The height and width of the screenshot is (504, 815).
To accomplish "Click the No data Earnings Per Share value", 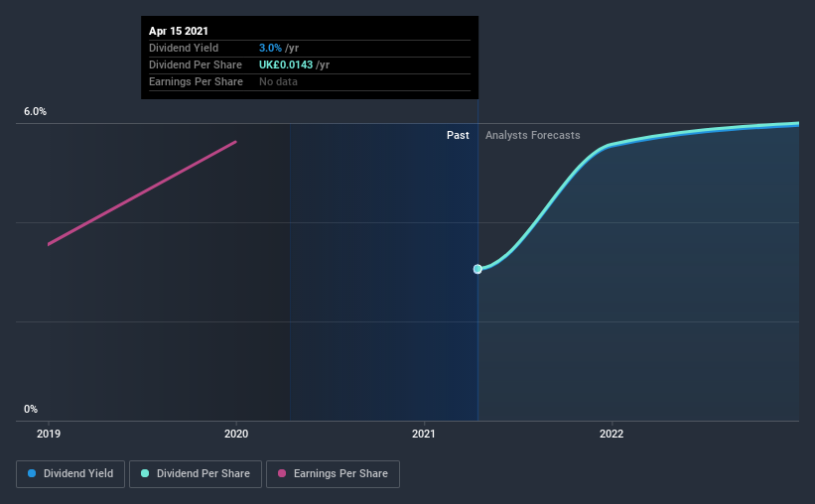I will click(278, 81).
